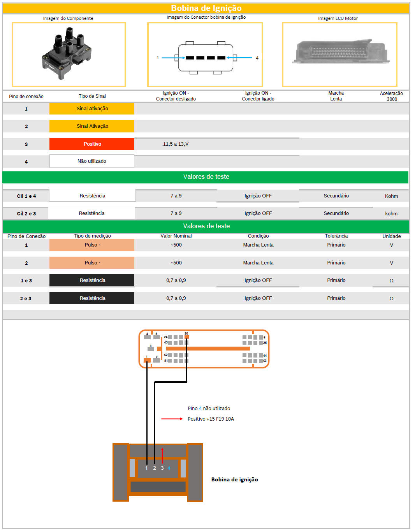The height and width of the screenshot is (532, 415).
Task: Click the Cil 1 e 4 row label
Action: pos(26,196)
